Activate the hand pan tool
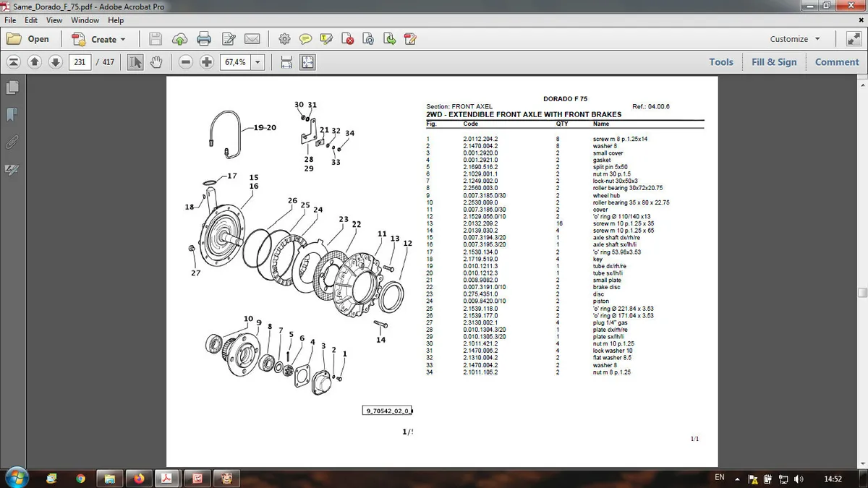The height and width of the screenshot is (488, 868). pyautogui.click(x=156, y=62)
